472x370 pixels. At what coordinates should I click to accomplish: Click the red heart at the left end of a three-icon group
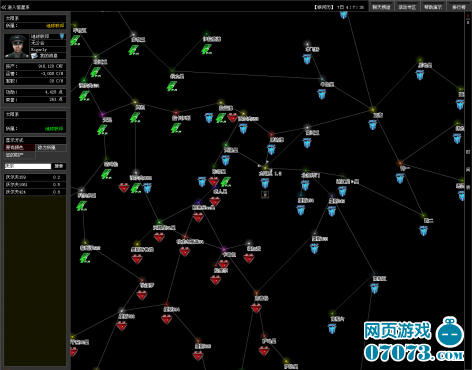pos(124,188)
